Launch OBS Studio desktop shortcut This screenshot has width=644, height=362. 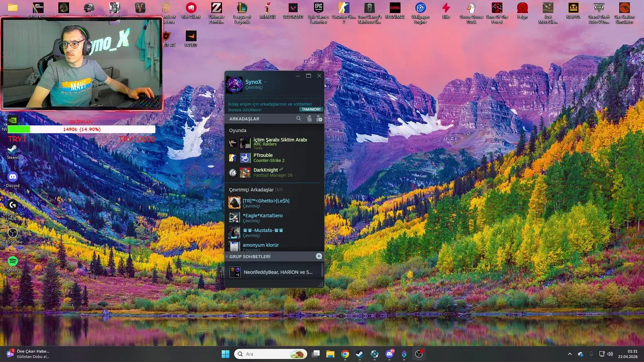pos(13,236)
